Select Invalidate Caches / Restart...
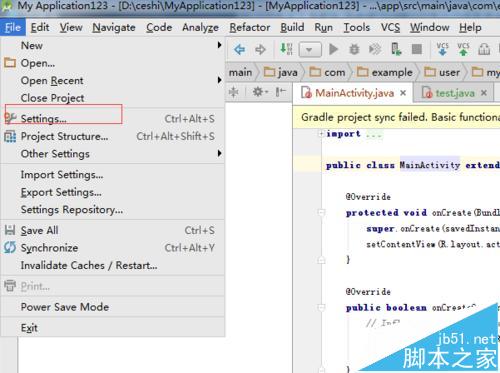 tap(113, 265)
